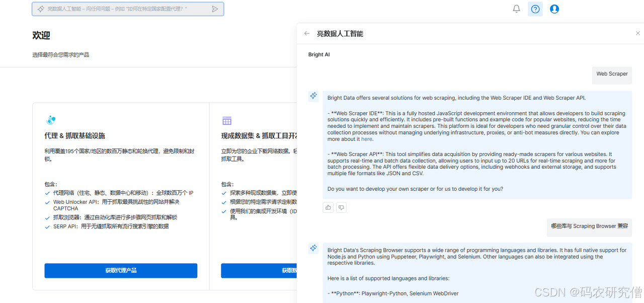Click the 获取代理产品 button
The image size is (644, 303).
click(x=121, y=270)
